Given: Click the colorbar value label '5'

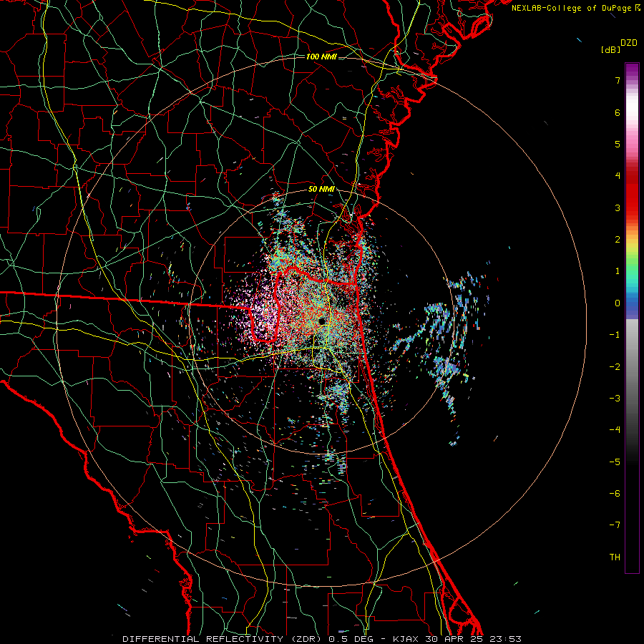Looking at the screenshot, I should (618, 144).
